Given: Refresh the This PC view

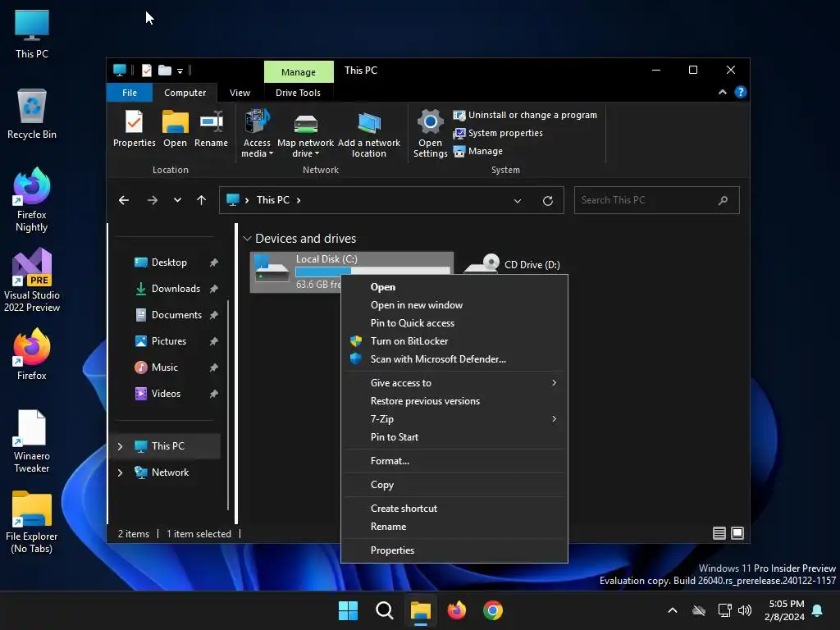Looking at the screenshot, I should 547,201.
